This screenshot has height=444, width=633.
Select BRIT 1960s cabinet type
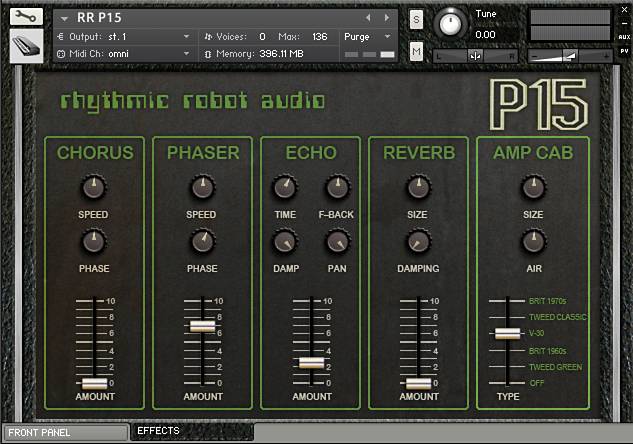(547, 351)
